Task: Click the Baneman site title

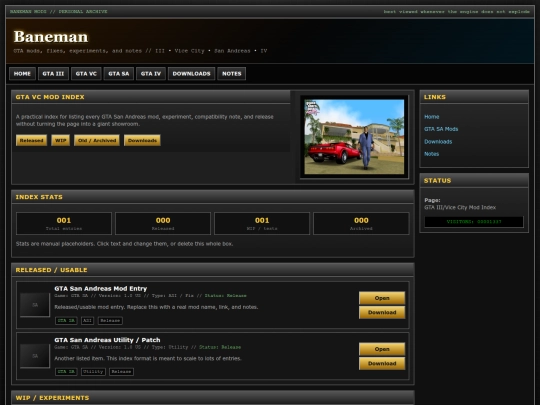Action: point(51,37)
